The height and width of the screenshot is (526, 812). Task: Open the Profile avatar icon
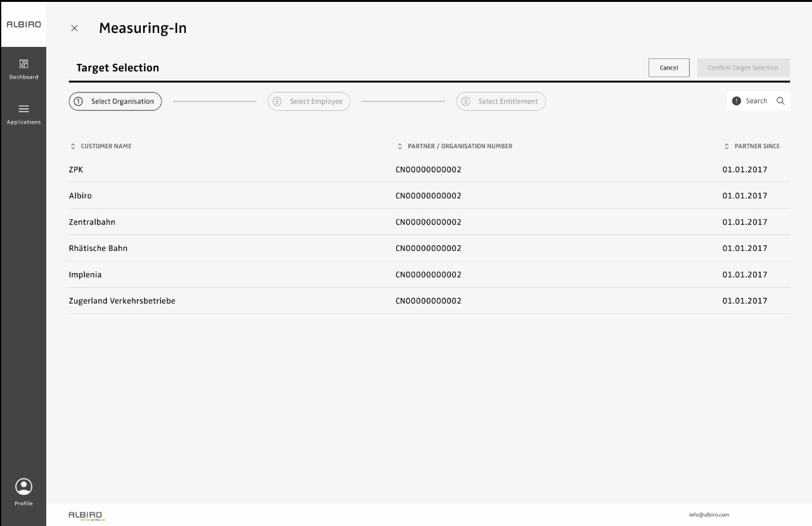point(23,486)
